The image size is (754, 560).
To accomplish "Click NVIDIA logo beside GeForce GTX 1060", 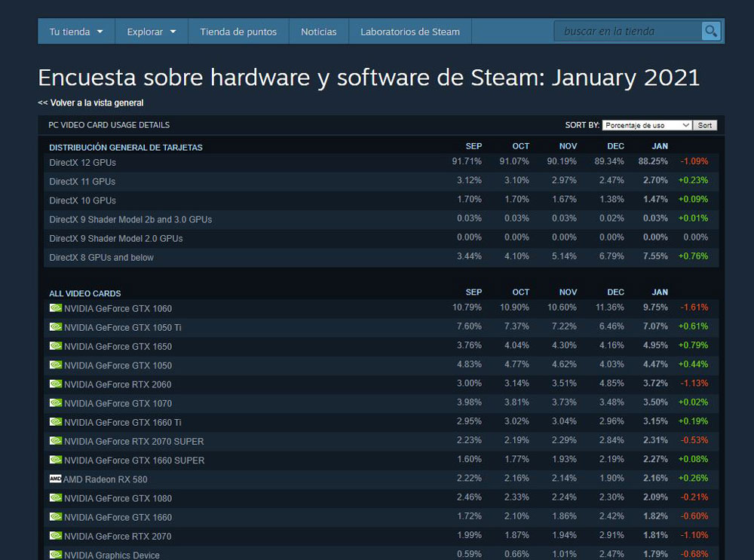I will pyautogui.click(x=56, y=308).
